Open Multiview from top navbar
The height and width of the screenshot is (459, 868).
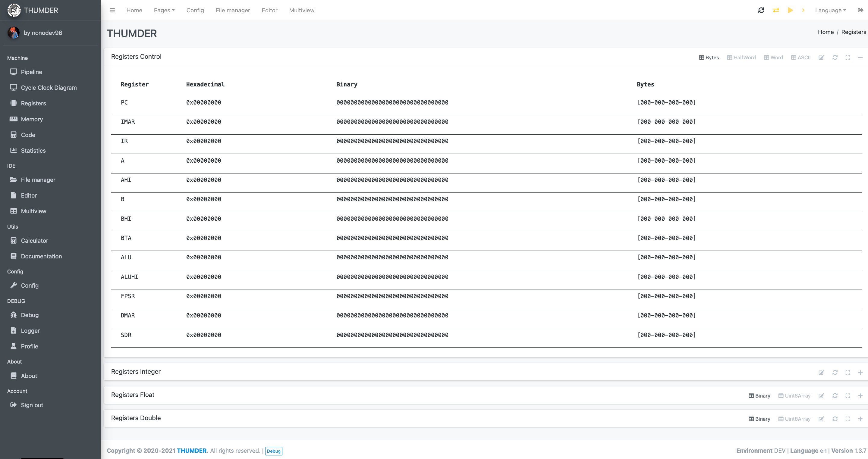(x=302, y=10)
